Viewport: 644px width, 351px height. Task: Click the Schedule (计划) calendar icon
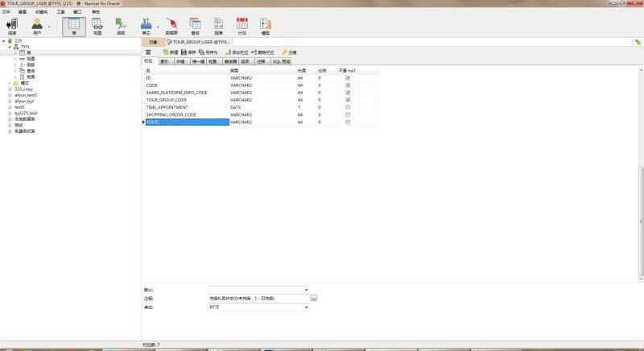coord(242,27)
